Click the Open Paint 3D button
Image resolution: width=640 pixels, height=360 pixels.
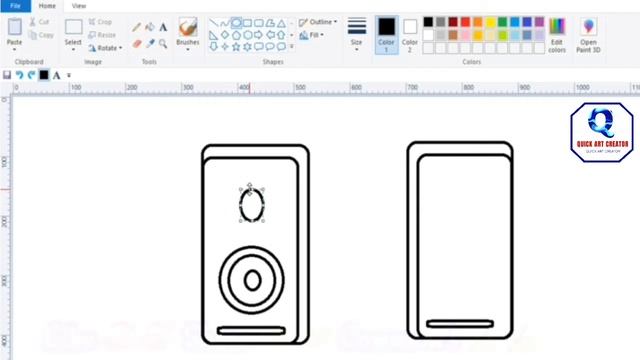tap(588, 35)
